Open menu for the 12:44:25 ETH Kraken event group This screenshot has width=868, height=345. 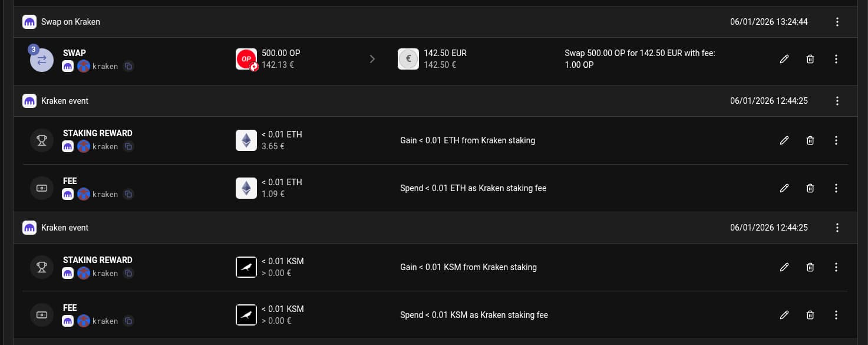[837, 101]
